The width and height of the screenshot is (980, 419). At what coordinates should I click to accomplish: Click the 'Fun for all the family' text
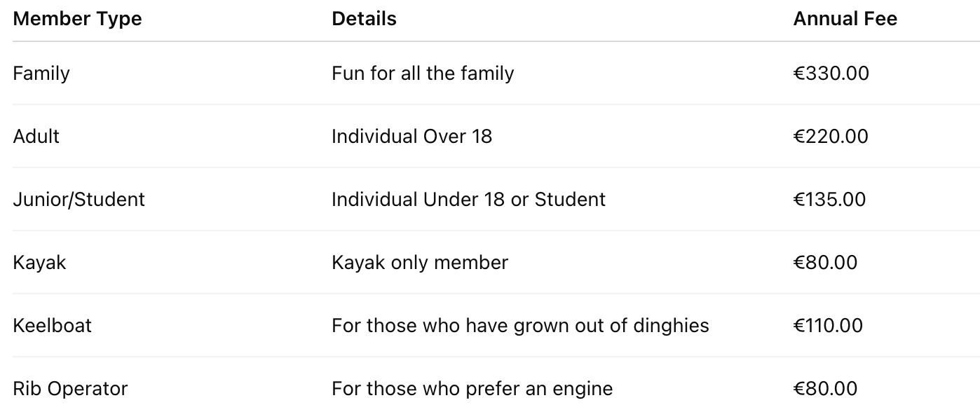(423, 74)
